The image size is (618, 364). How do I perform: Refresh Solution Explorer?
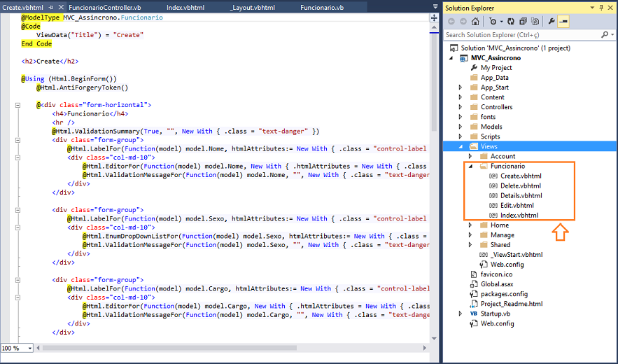511,21
